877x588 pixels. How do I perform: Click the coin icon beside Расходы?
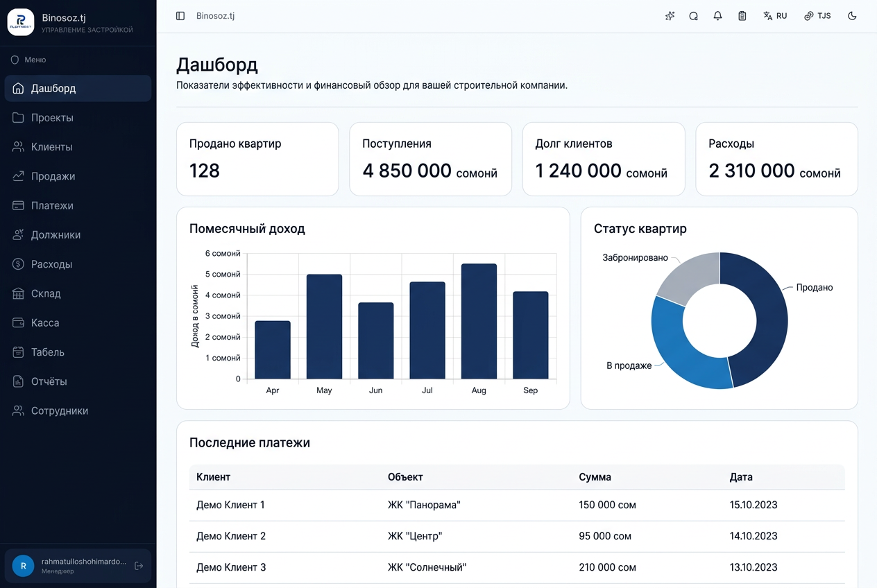coord(18,264)
